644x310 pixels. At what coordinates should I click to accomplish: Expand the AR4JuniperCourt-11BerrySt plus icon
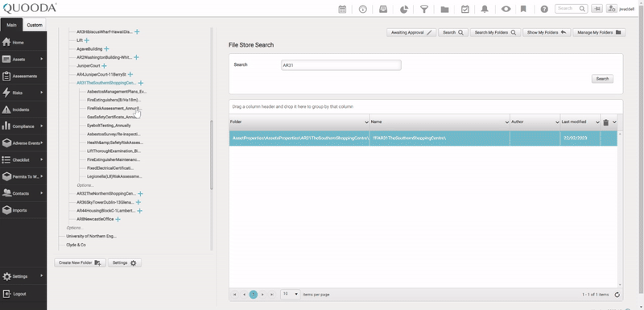click(x=130, y=74)
